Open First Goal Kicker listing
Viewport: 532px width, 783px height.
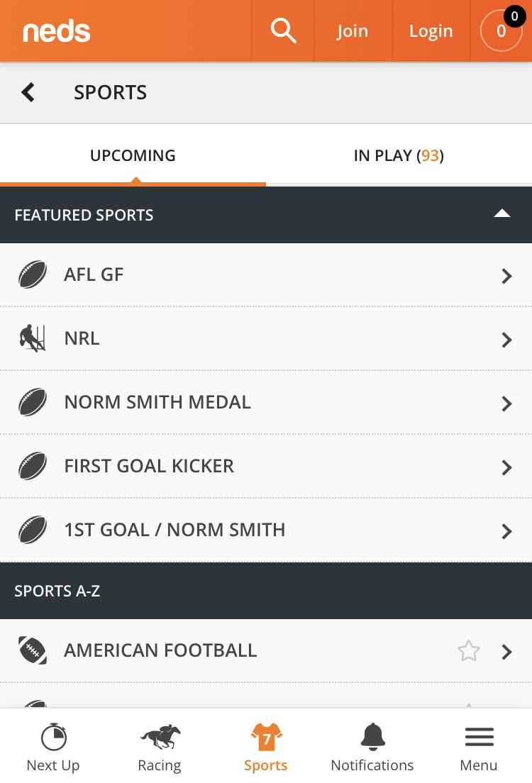coord(266,467)
